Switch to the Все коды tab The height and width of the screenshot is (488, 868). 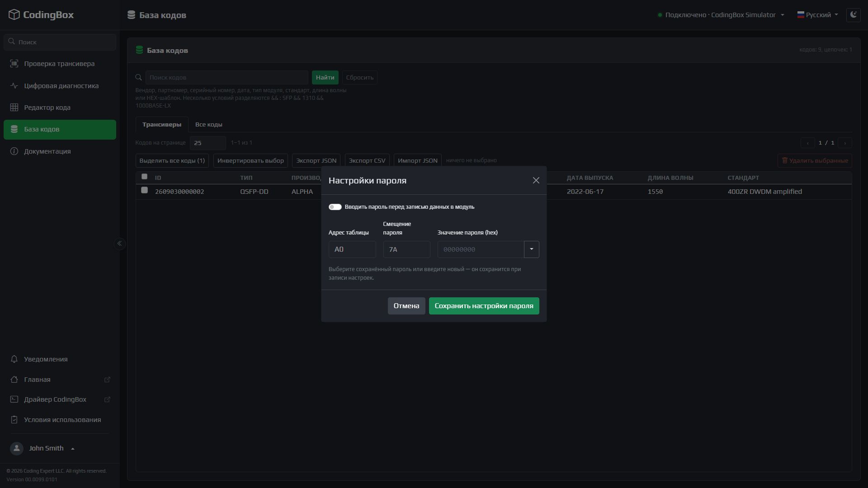(x=208, y=124)
